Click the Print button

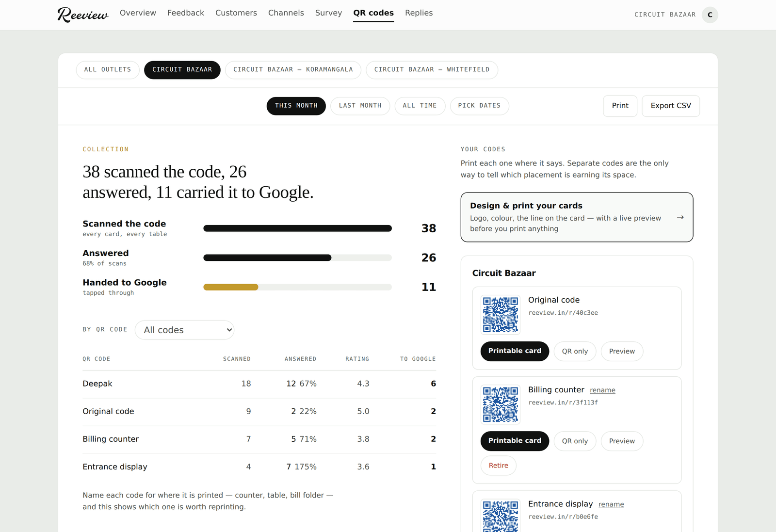coord(620,106)
